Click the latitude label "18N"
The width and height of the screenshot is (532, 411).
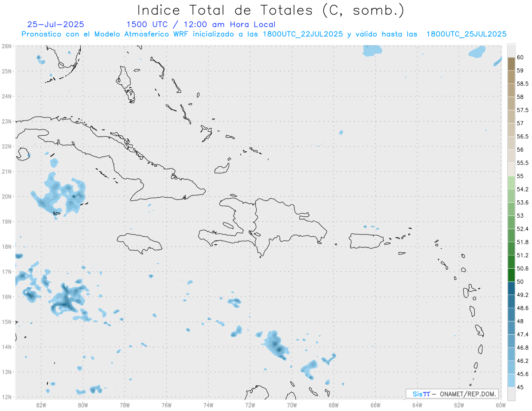coord(6,247)
